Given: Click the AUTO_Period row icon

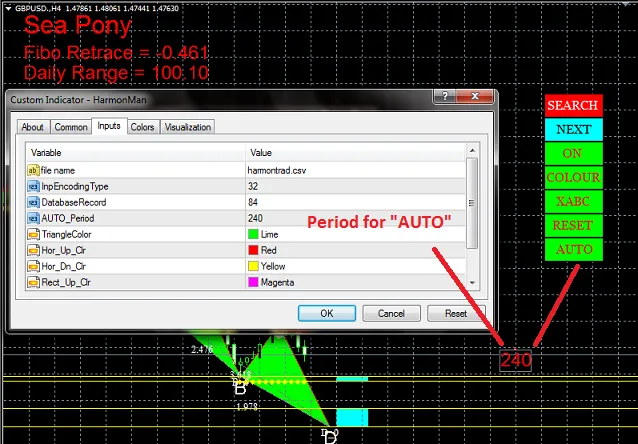Looking at the screenshot, I should 33,218.
